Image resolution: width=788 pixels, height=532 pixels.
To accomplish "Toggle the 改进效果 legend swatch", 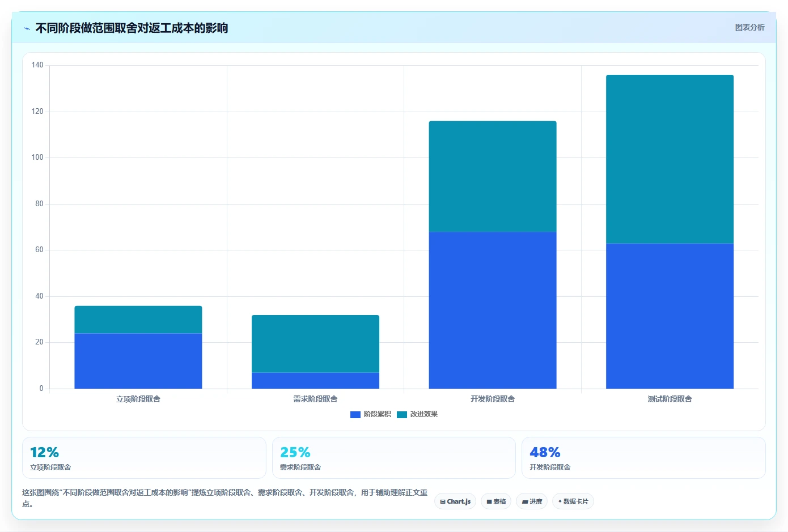I will [402, 415].
